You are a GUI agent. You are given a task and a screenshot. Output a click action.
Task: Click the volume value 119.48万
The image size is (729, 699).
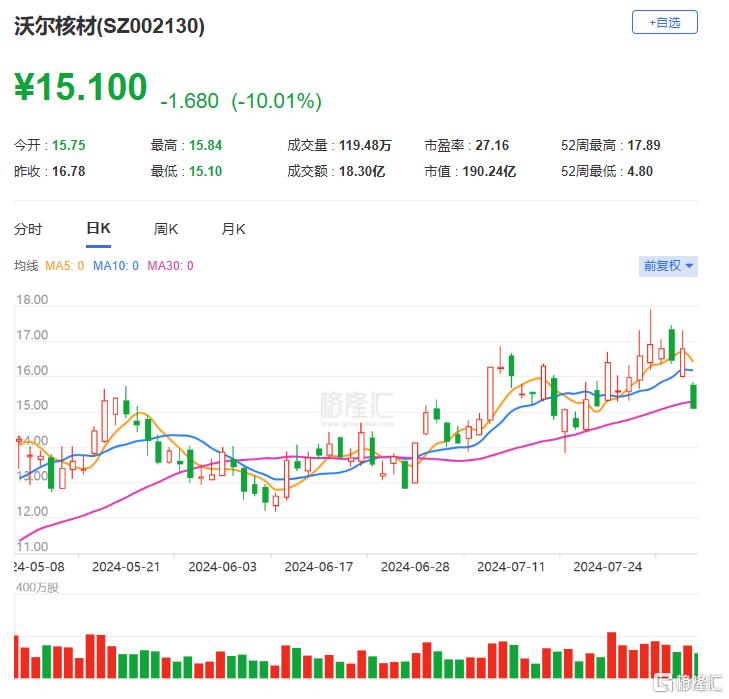(365, 145)
